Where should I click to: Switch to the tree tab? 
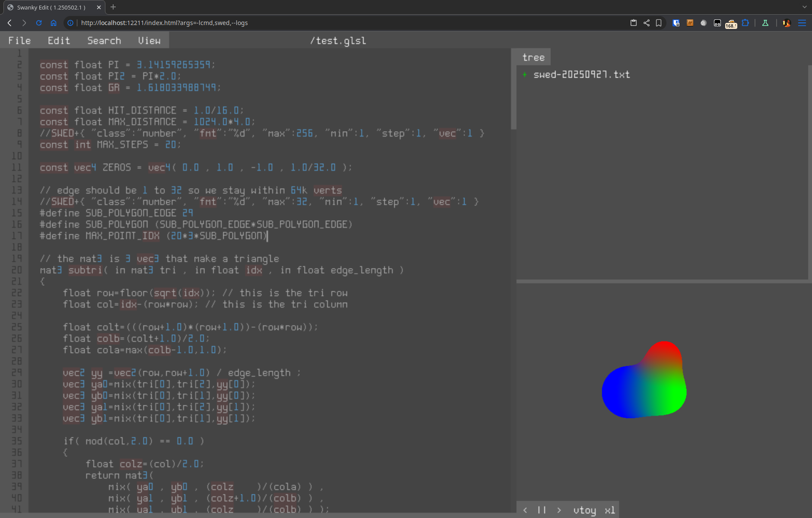tap(533, 57)
